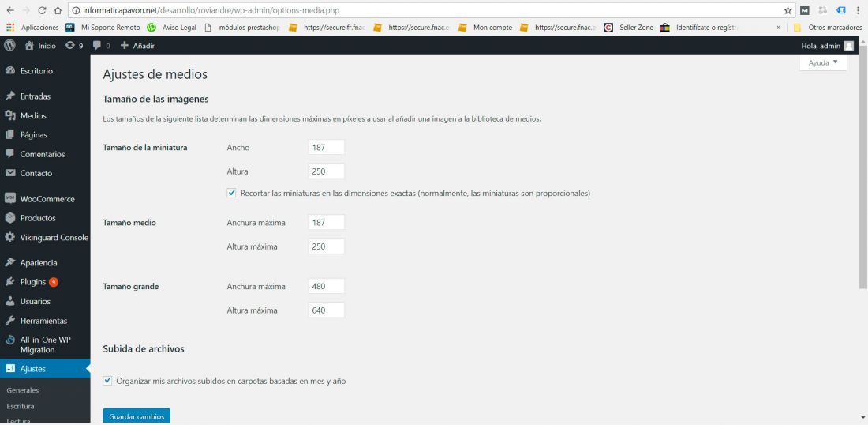Image resolution: width=868 pixels, height=425 pixels.
Task: Toggle crop thumbnails to exact dimensions
Action: point(231,194)
